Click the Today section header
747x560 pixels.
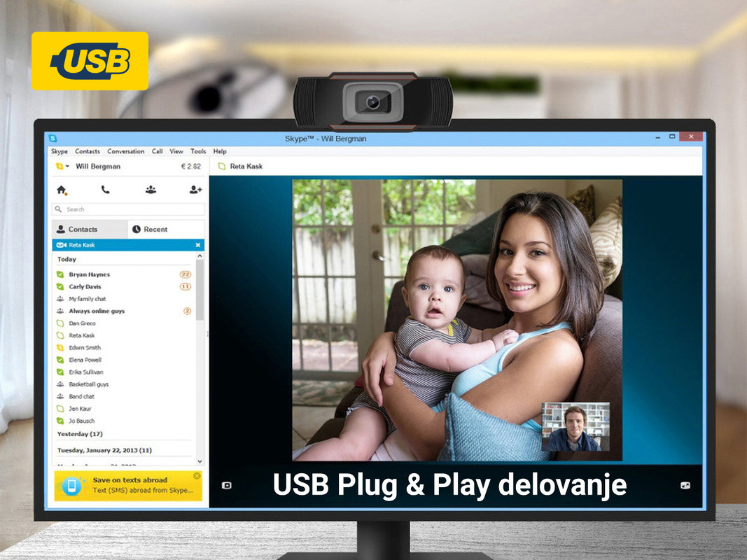click(x=67, y=260)
